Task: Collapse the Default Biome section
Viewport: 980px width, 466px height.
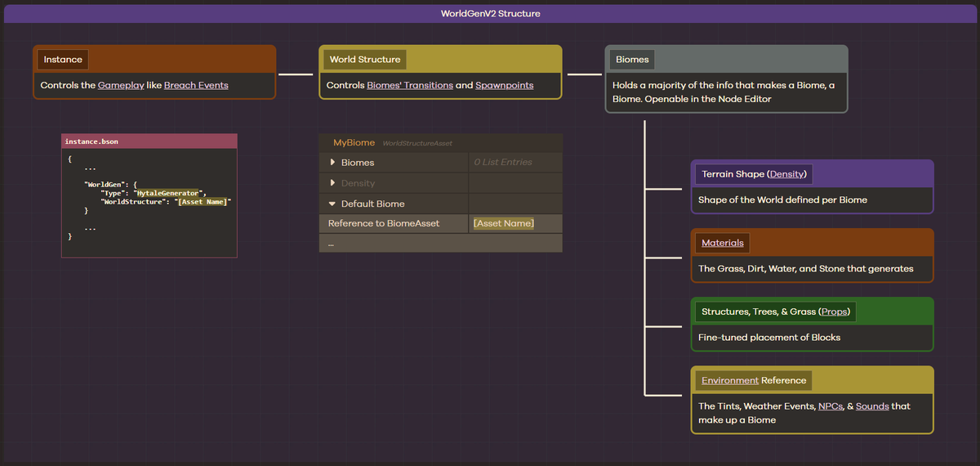Action: (x=333, y=204)
